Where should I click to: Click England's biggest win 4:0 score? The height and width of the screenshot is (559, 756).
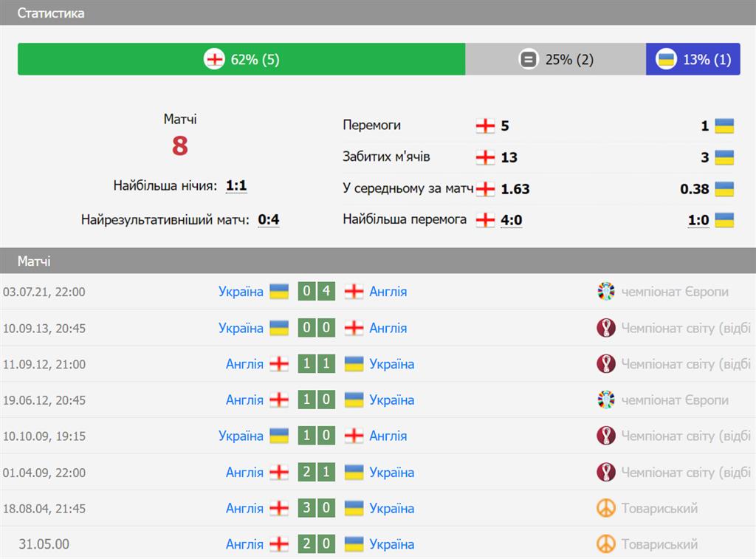pyautogui.click(x=512, y=220)
